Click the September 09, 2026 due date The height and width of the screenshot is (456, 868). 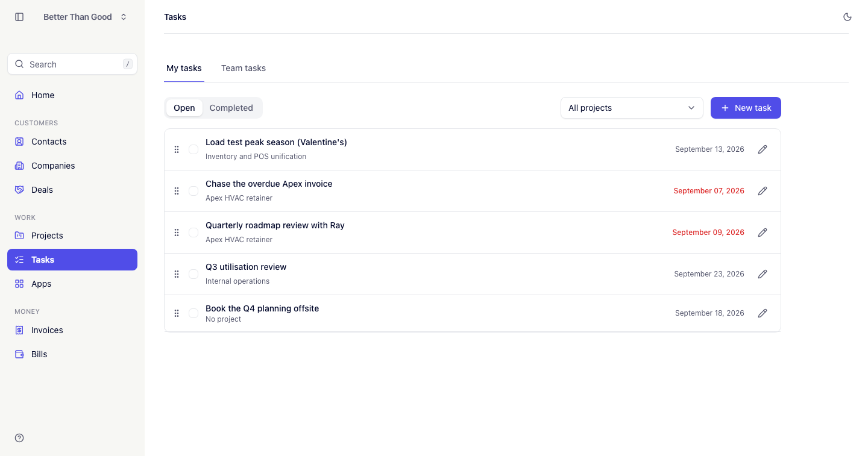tap(708, 233)
